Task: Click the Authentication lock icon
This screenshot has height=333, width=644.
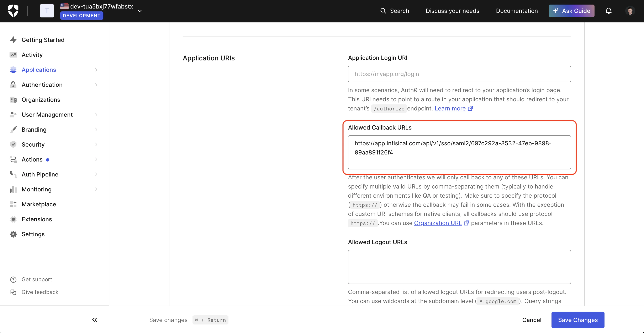Action: tap(13, 85)
